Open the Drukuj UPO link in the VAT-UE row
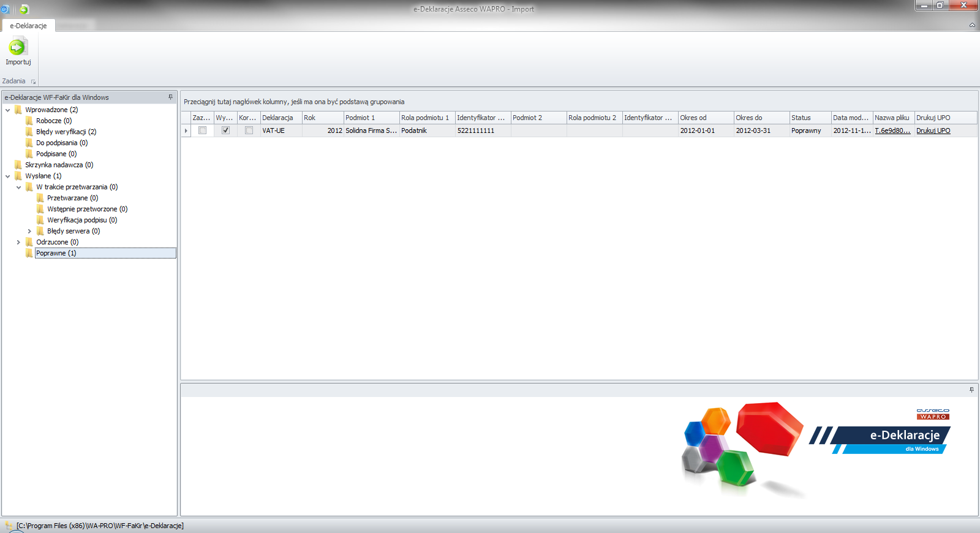The image size is (980, 533). coord(933,130)
